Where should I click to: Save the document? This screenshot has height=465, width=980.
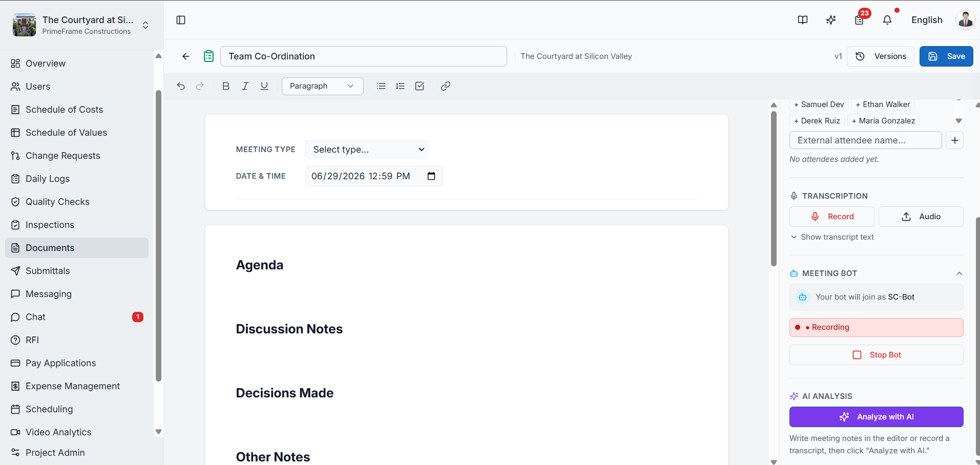tap(946, 56)
